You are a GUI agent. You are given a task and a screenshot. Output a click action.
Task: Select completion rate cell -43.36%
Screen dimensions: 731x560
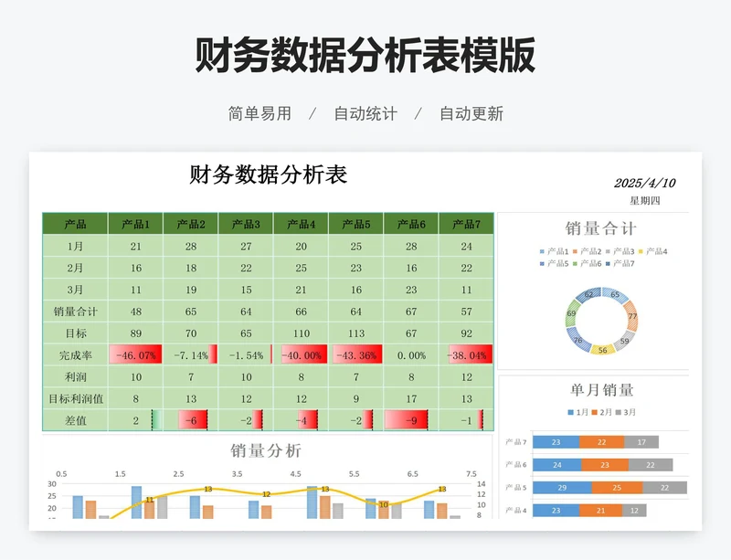(x=355, y=355)
